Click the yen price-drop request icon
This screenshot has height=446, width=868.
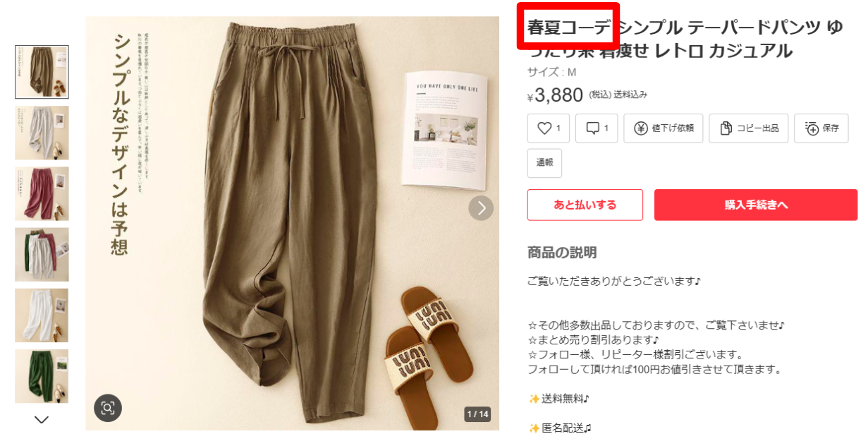[x=641, y=128]
